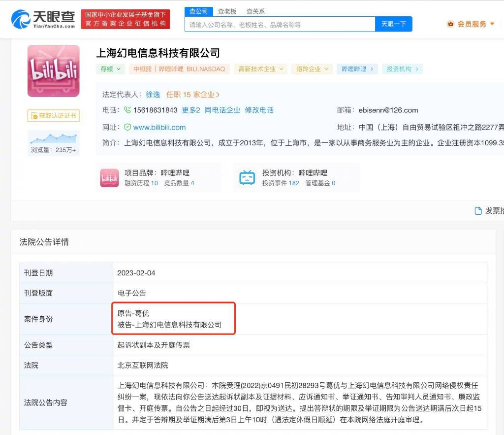Open 投资事件 182 link

pyautogui.click(x=281, y=183)
